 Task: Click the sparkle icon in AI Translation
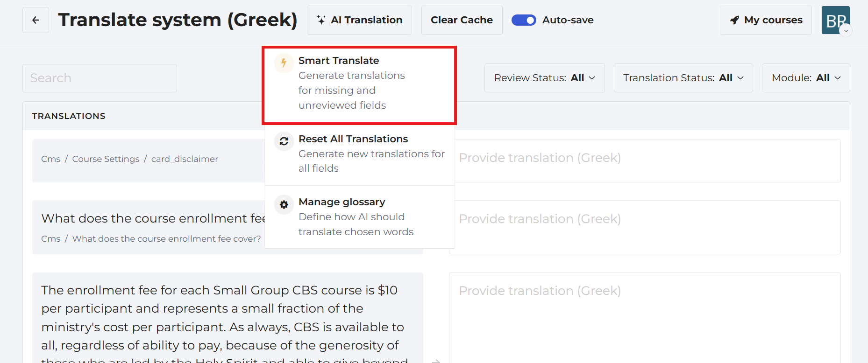click(321, 20)
